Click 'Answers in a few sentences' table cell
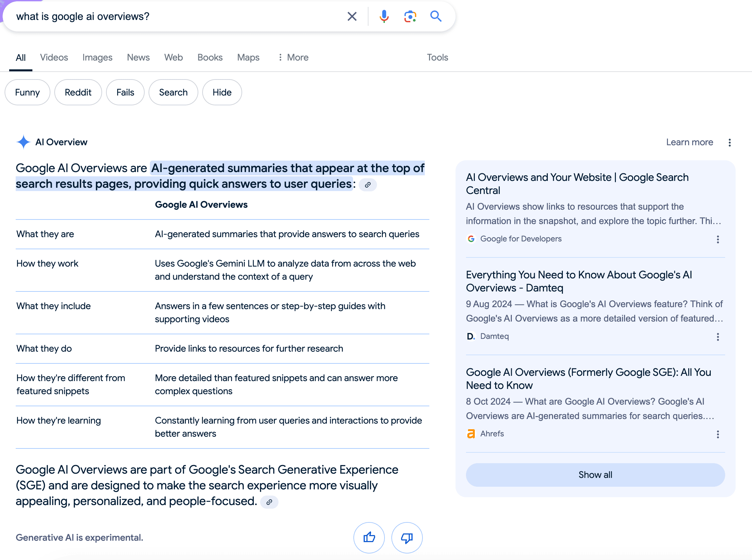Image resolution: width=752 pixels, height=560 pixels. pyautogui.click(x=270, y=312)
